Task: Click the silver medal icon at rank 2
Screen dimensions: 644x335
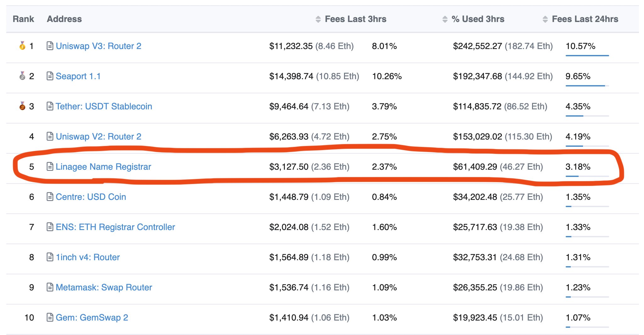Action: pos(22,76)
